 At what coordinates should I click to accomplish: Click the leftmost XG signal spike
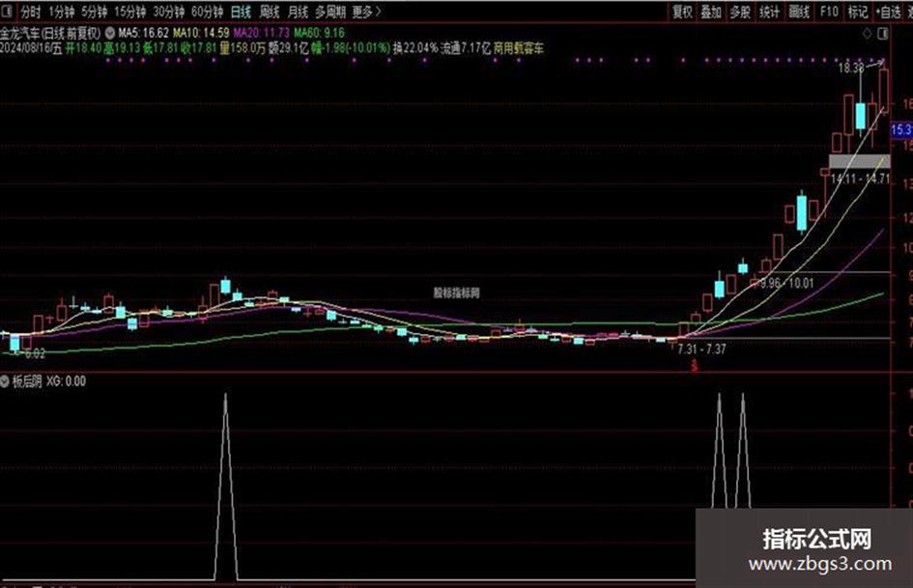(226, 487)
